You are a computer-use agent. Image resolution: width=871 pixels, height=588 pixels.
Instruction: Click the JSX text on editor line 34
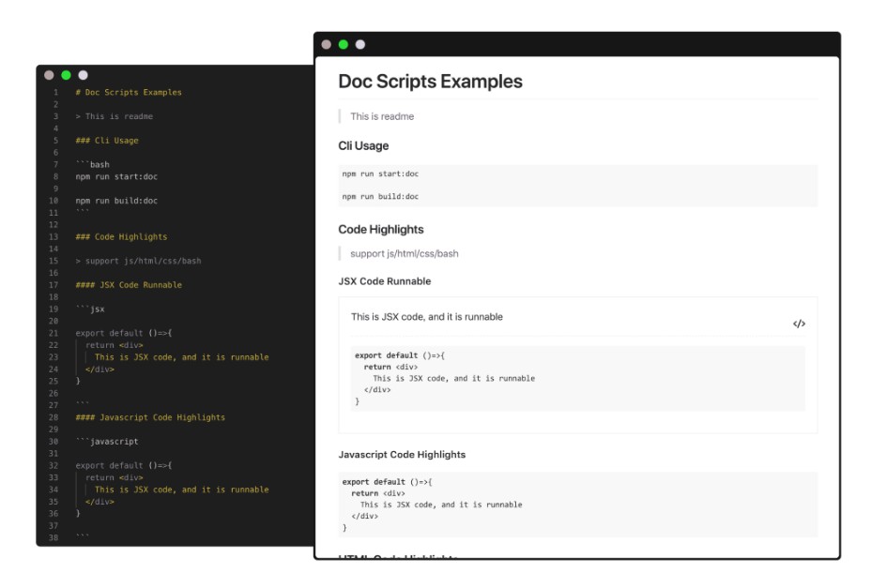pos(182,490)
